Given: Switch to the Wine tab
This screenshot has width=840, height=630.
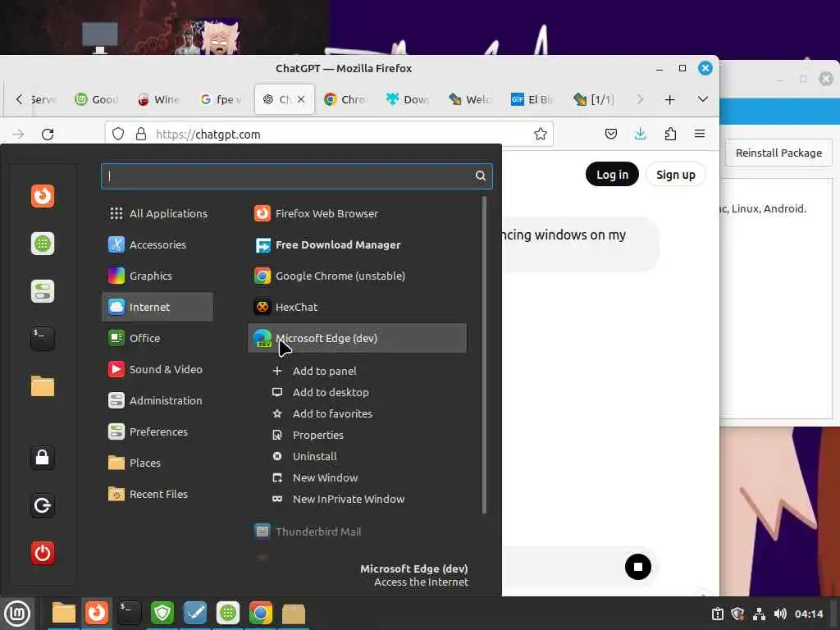Looking at the screenshot, I should pyautogui.click(x=158, y=99).
